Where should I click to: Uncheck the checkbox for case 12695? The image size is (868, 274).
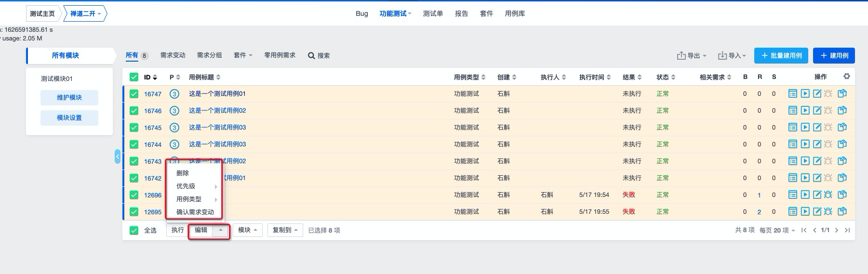134,212
